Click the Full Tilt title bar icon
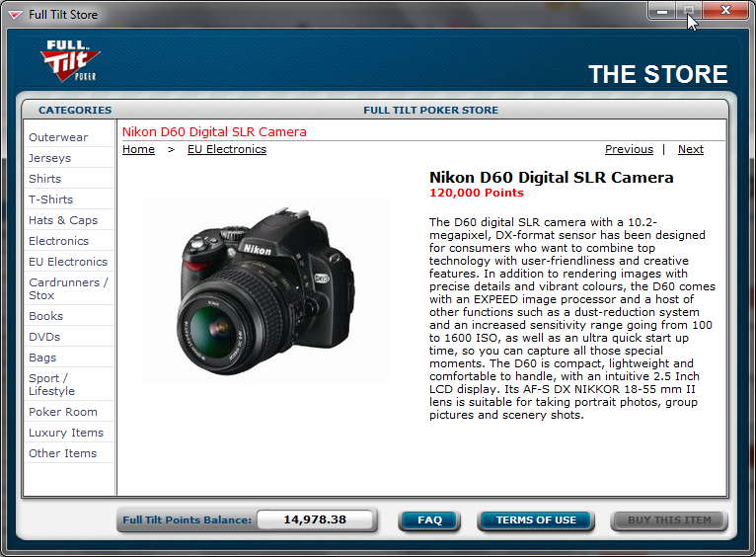Screen dimensions: 756x557 (15, 15)
